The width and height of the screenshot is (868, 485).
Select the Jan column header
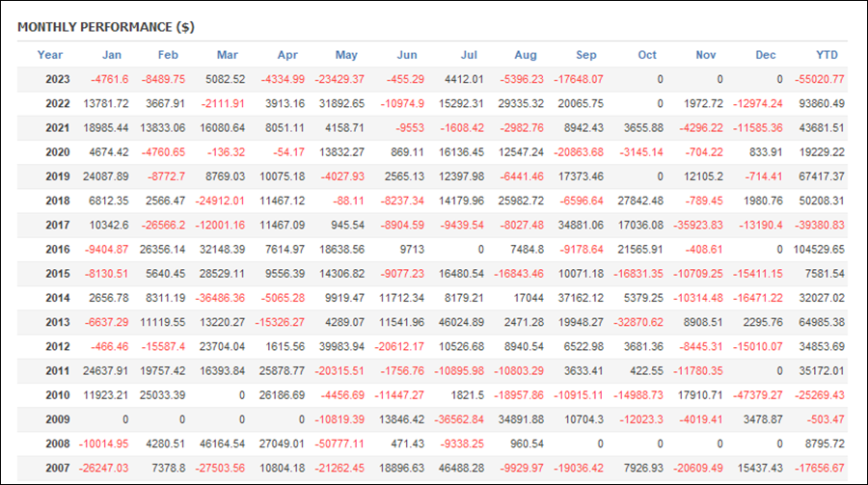112,55
